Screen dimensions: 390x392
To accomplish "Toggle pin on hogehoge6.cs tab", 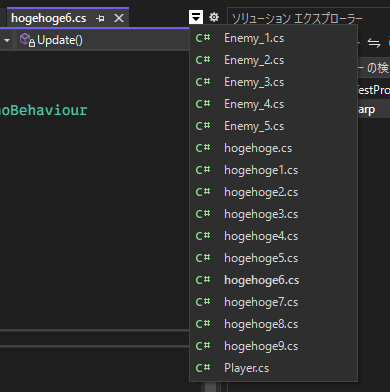I will (100, 18).
